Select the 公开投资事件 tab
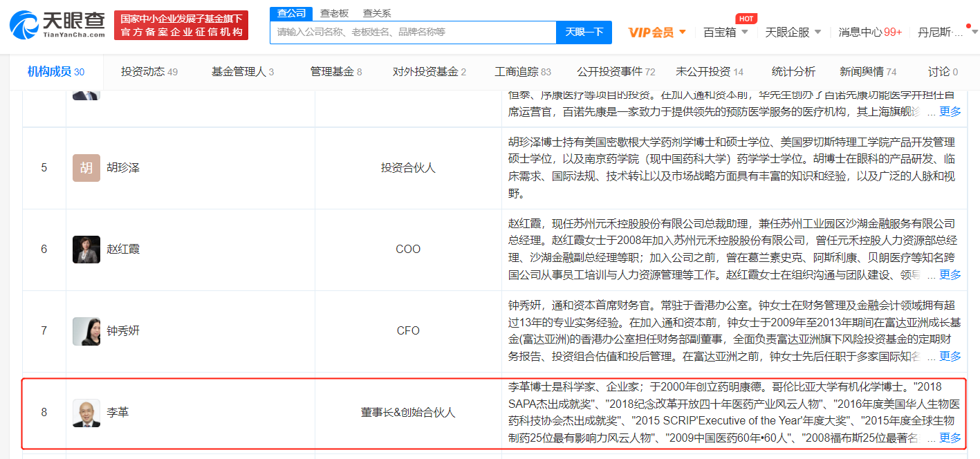Viewport: 980px width, 459px height. (616, 72)
